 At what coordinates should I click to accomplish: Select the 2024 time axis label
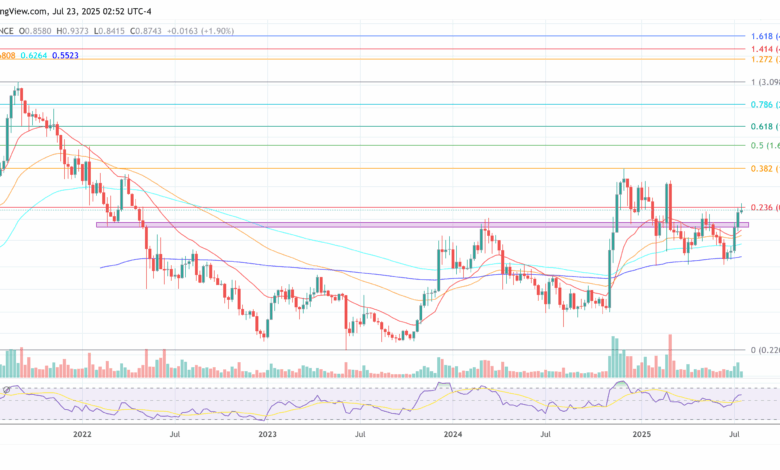pyautogui.click(x=453, y=436)
